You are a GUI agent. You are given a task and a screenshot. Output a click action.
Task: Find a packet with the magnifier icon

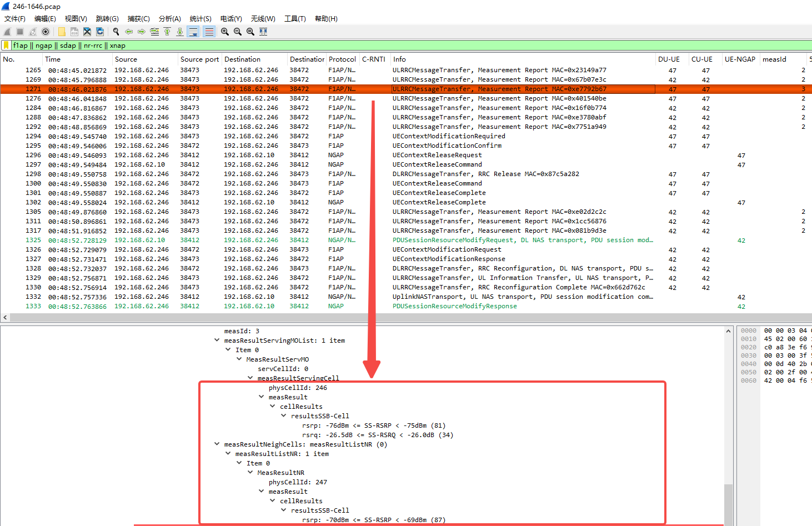point(116,32)
